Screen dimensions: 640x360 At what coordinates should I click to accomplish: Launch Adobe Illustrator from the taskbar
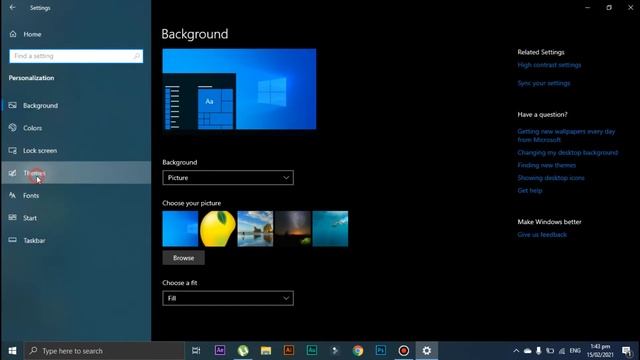coord(289,351)
